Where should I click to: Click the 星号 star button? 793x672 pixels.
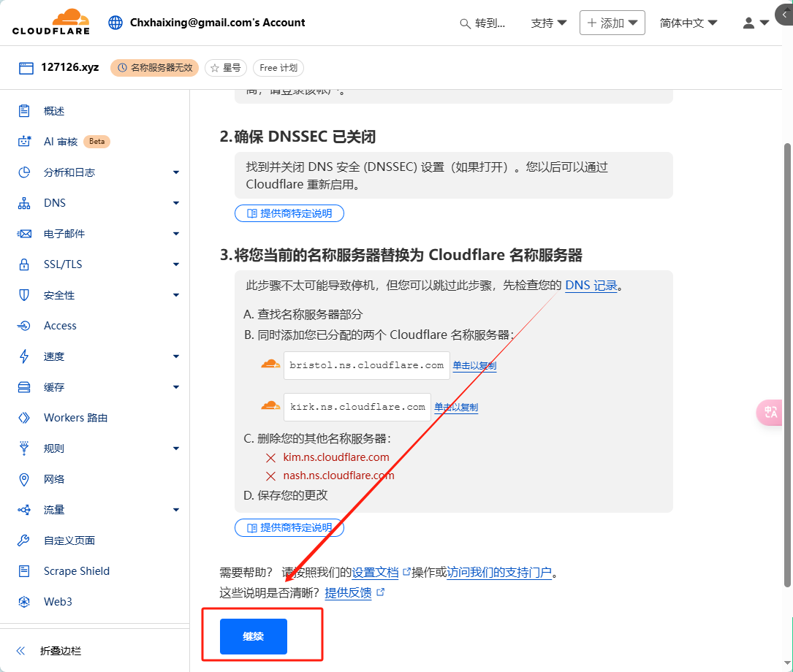tap(226, 68)
